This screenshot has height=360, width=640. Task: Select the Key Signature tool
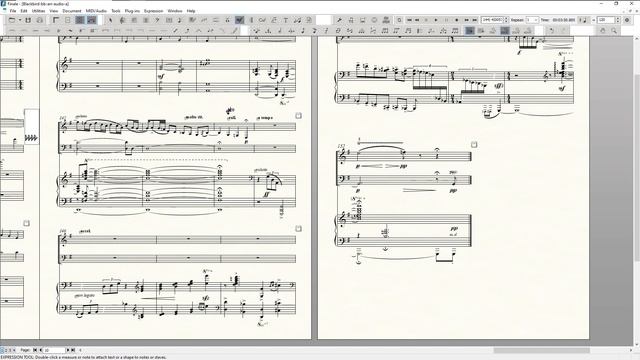pyautogui.click(x=134, y=20)
